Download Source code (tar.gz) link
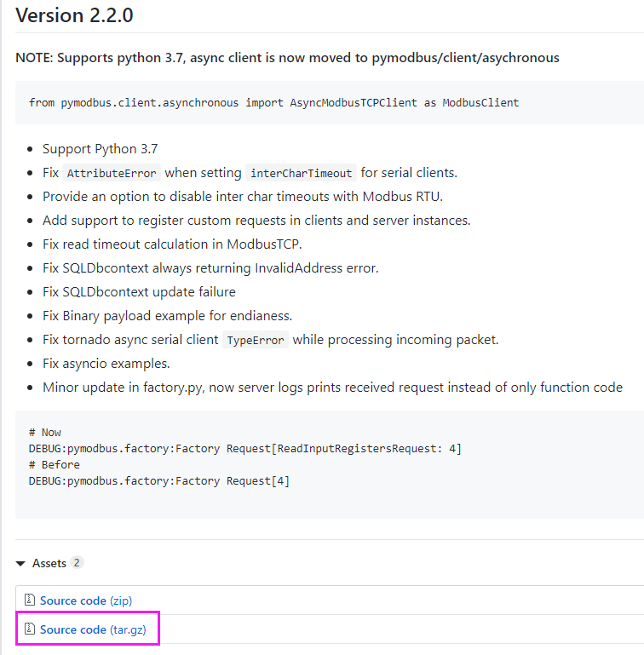This screenshot has width=644, height=655. 99,629
